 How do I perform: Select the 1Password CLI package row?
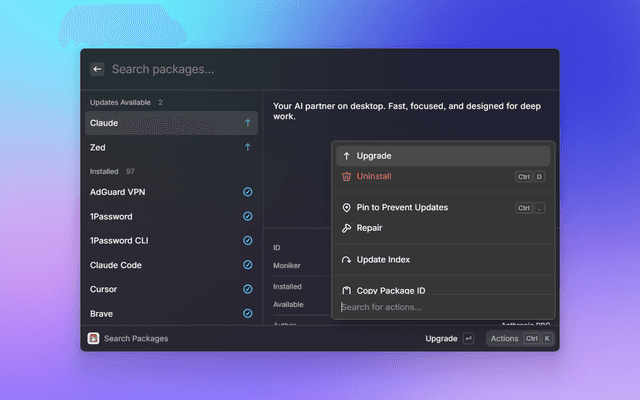tap(171, 240)
